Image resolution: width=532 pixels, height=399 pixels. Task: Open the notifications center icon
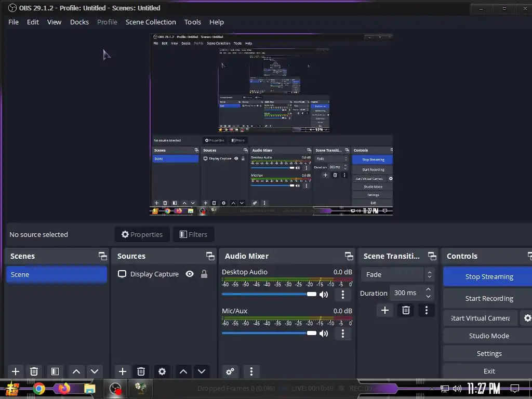[x=515, y=388]
